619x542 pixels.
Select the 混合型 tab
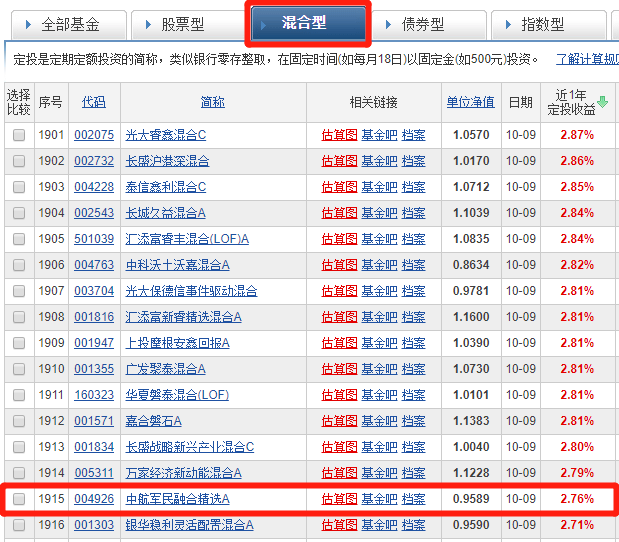[x=308, y=23]
